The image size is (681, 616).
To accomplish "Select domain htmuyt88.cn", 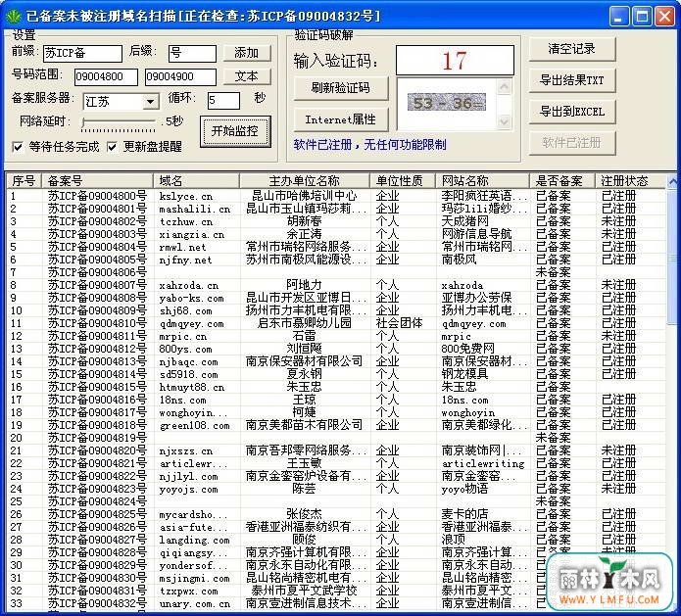I will [191, 387].
